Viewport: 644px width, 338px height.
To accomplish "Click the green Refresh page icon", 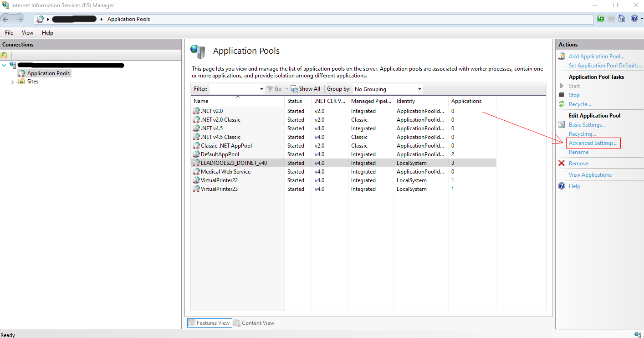I will 601,19.
